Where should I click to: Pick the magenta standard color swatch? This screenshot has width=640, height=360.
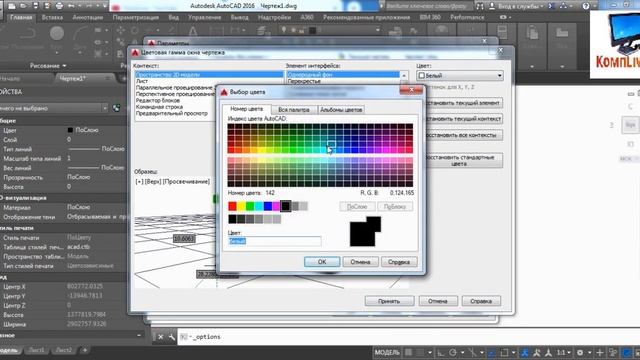[276, 206]
